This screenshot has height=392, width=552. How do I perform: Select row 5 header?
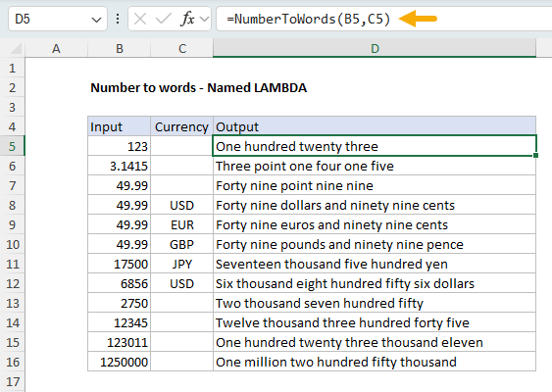coord(13,146)
